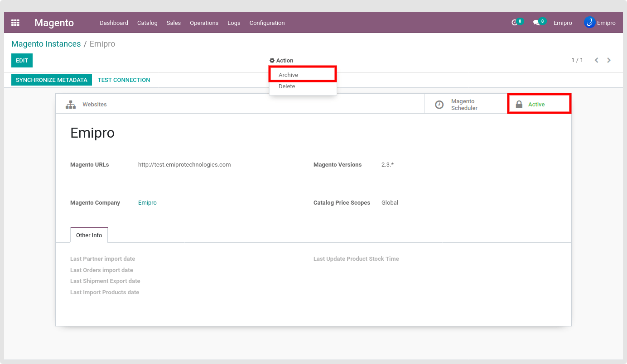Go back to Magento Instances breadcrumb

point(46,44)
